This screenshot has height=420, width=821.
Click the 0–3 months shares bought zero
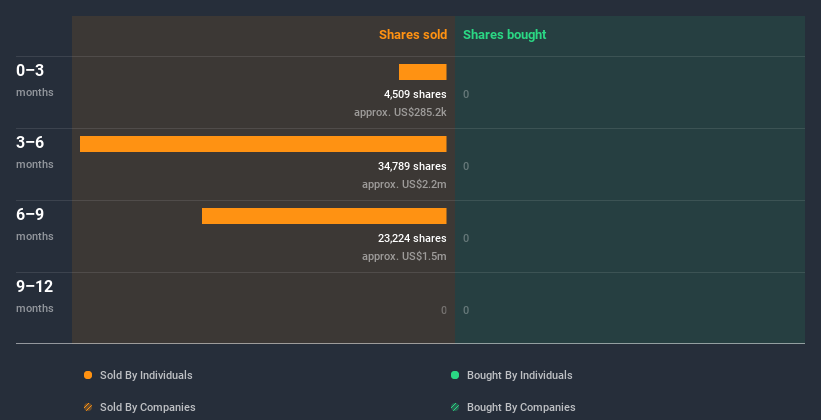[x=466, y=94]
